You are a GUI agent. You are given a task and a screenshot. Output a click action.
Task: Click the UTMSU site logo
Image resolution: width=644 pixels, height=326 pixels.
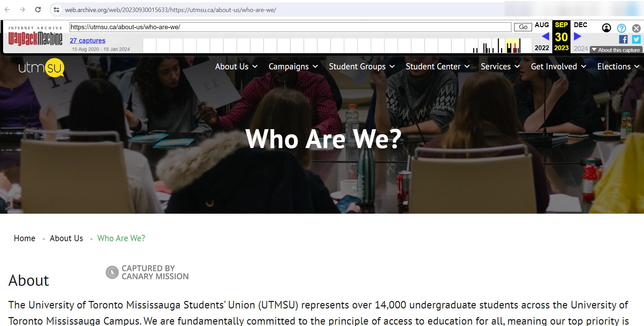click(x=40, y=67)
